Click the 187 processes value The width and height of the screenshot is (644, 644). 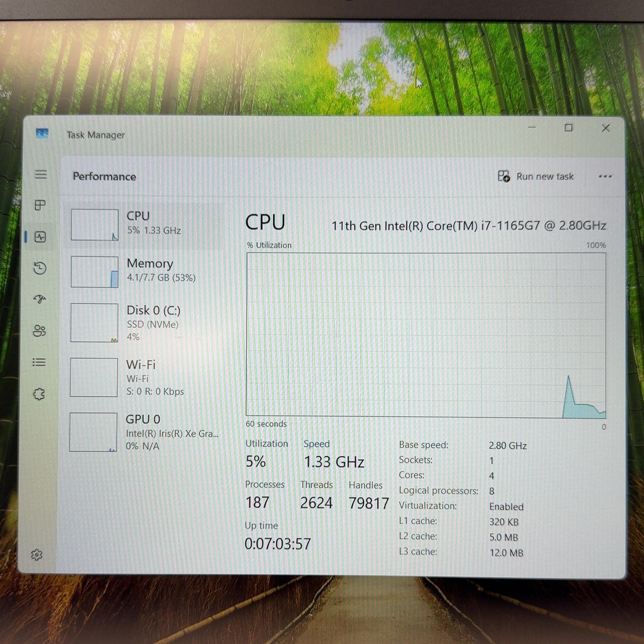(x=257, y=502)
